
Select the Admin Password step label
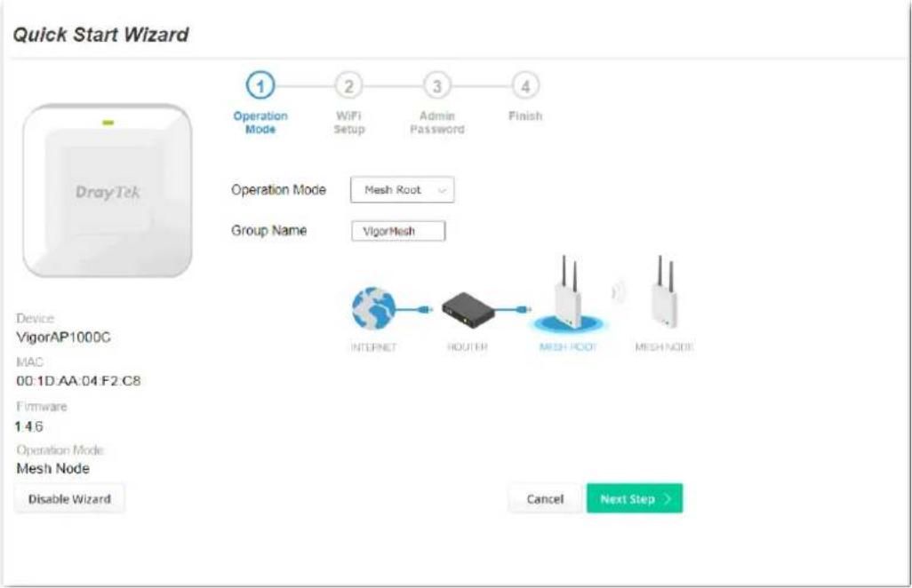tap(436, 123)
